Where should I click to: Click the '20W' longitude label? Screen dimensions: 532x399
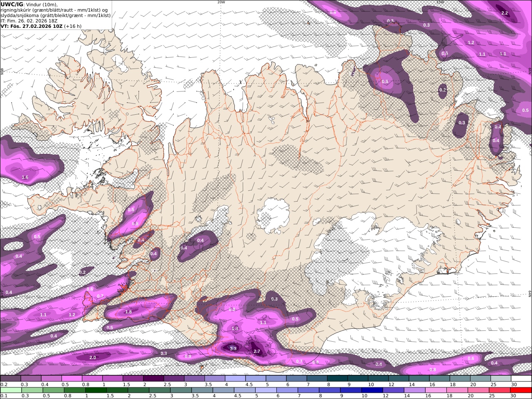click(x=221, y=2)
